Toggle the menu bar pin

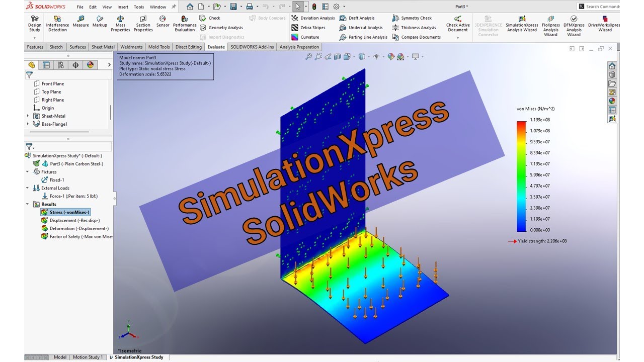[174, 7]
